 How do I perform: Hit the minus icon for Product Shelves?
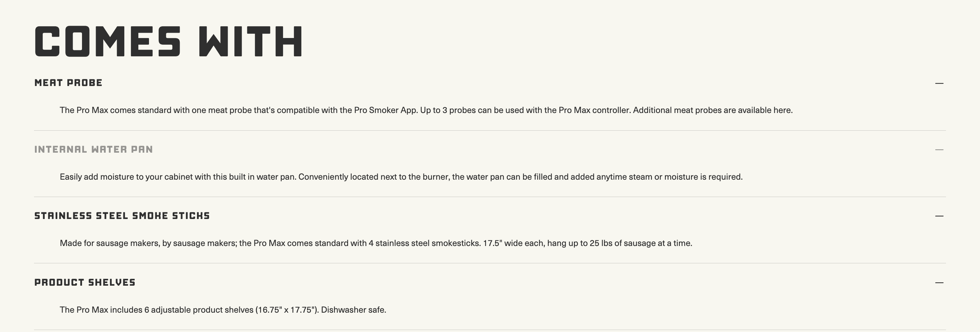pos(939,283)
